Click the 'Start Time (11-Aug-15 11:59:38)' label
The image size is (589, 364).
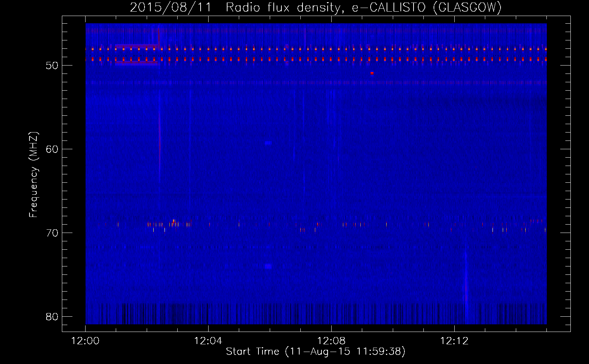[316, 352]
